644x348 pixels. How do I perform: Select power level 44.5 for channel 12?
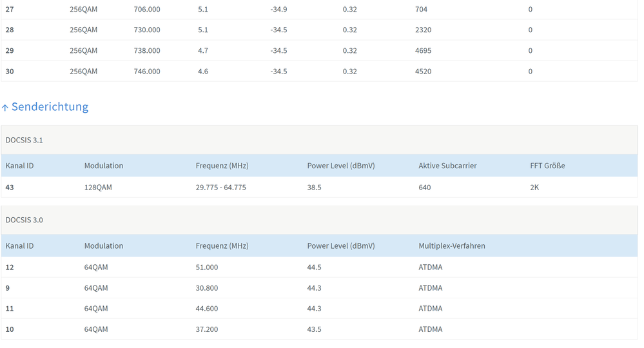(314, 267)
